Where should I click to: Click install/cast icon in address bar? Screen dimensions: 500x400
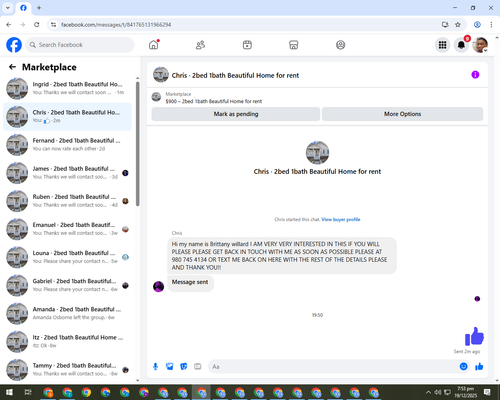(445, 25)
